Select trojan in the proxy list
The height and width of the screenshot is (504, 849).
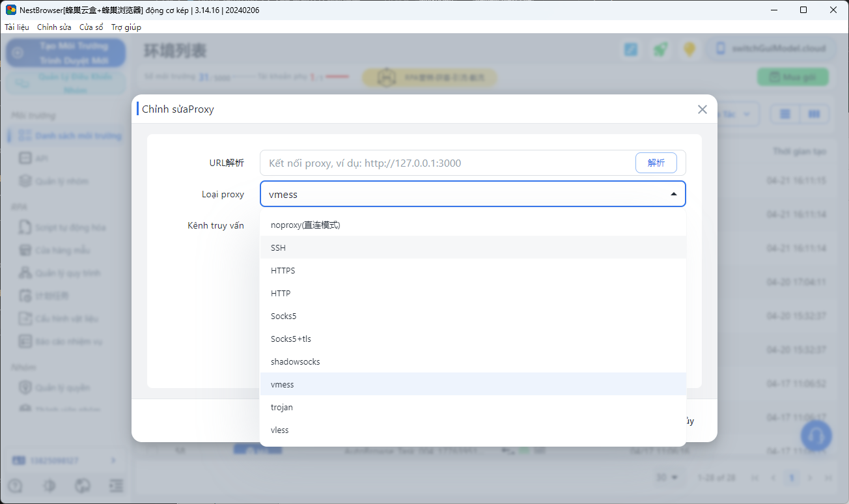281,407
